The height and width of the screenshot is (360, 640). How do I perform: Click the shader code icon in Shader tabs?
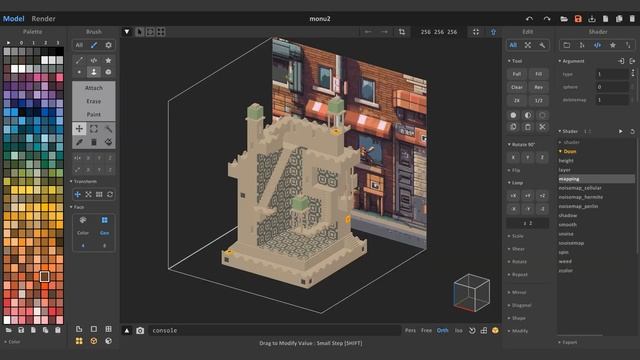click(597, 45)
